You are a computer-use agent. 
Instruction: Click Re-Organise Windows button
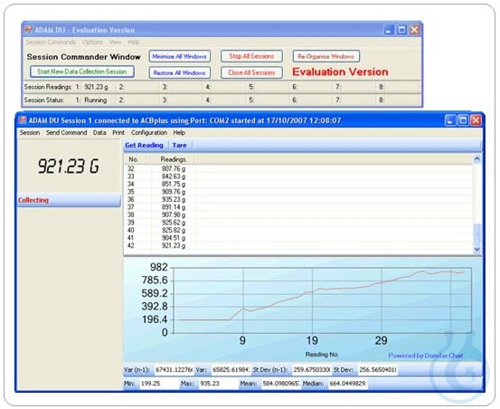click(x=326, y=56)
